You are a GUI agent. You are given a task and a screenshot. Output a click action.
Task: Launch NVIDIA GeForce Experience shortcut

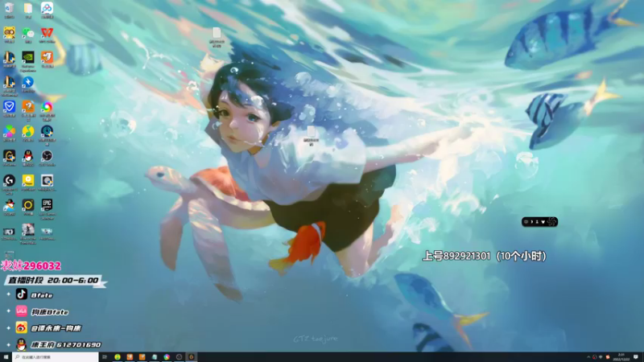tap(28, 57)
